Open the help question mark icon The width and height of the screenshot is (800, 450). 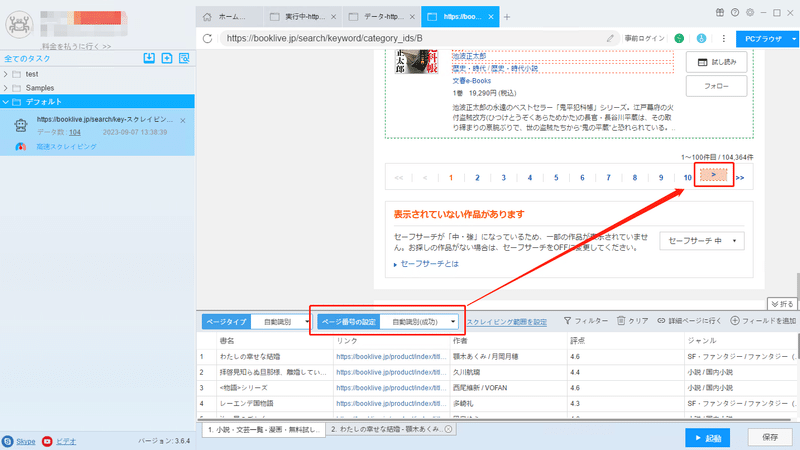735,13
